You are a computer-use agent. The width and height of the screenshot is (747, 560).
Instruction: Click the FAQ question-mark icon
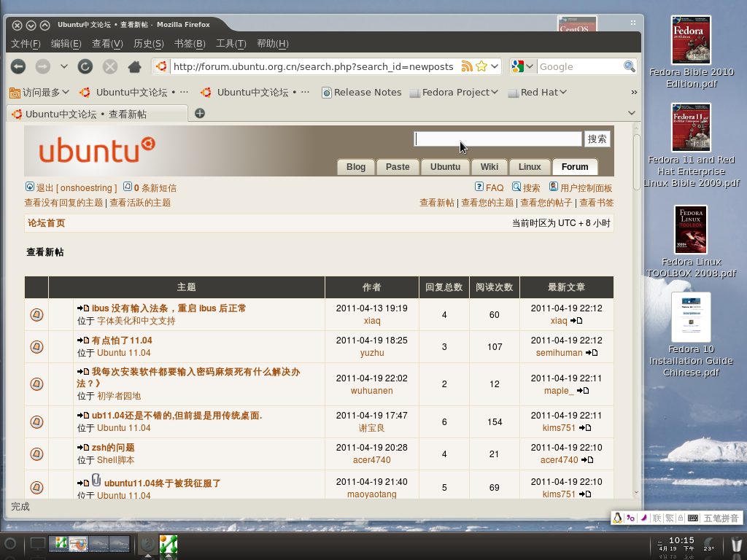(x=479, y=187)
